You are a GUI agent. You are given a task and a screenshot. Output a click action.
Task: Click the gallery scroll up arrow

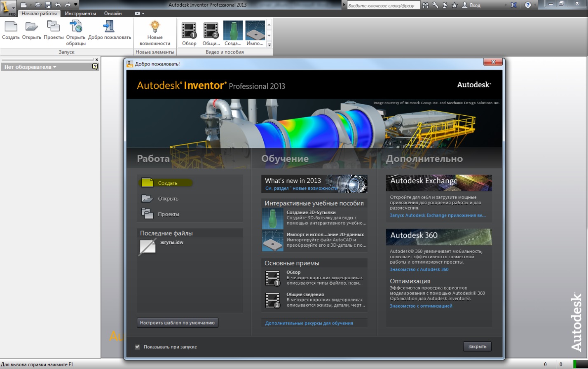(x=269, y=25)
